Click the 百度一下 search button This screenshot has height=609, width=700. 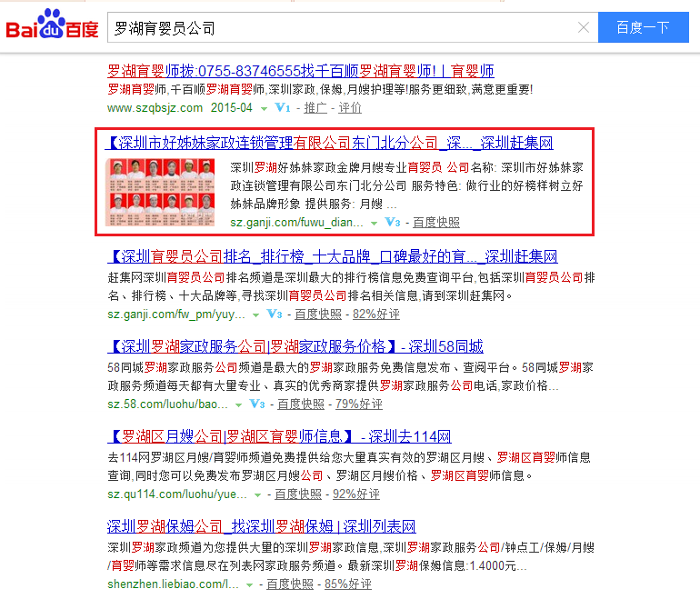(x=644, y=27)
